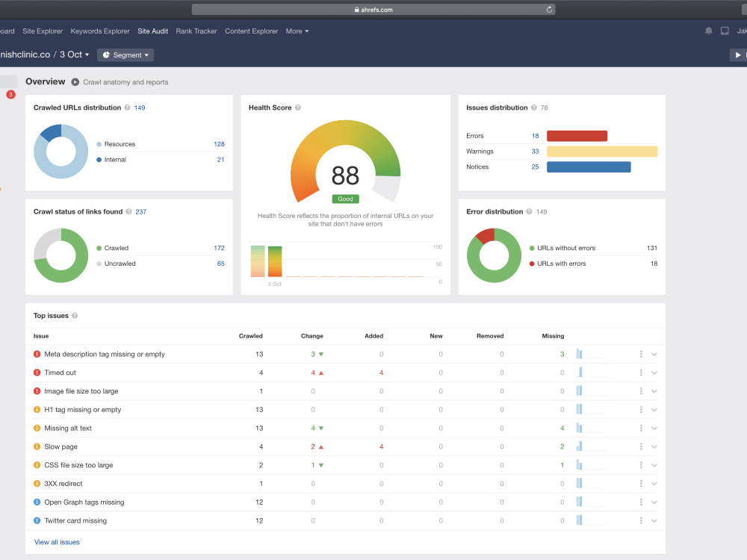The height and width of the screenshot is (560, 747).
Task: Click the 3 Oct health score history bar
Action: [275, 261]
